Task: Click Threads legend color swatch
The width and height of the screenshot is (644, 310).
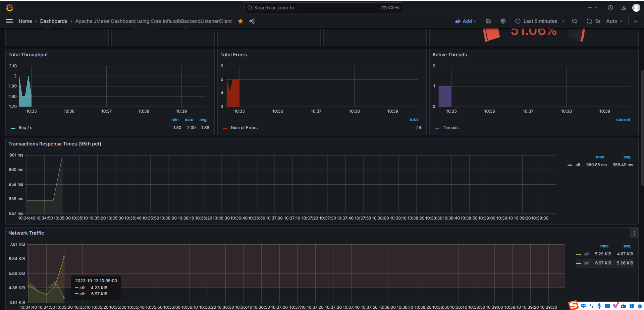Action: pyautogui.click(x=437, y=128)
